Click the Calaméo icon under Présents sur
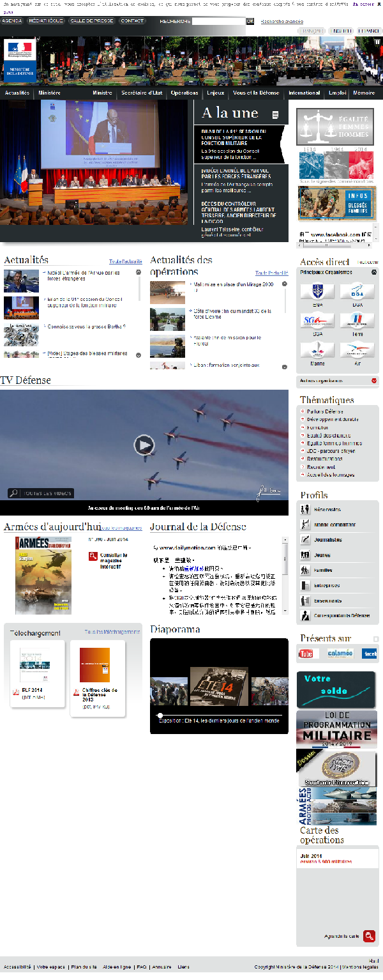The width and height of the screenshot is (383, 980). click(x=340, y=654)
